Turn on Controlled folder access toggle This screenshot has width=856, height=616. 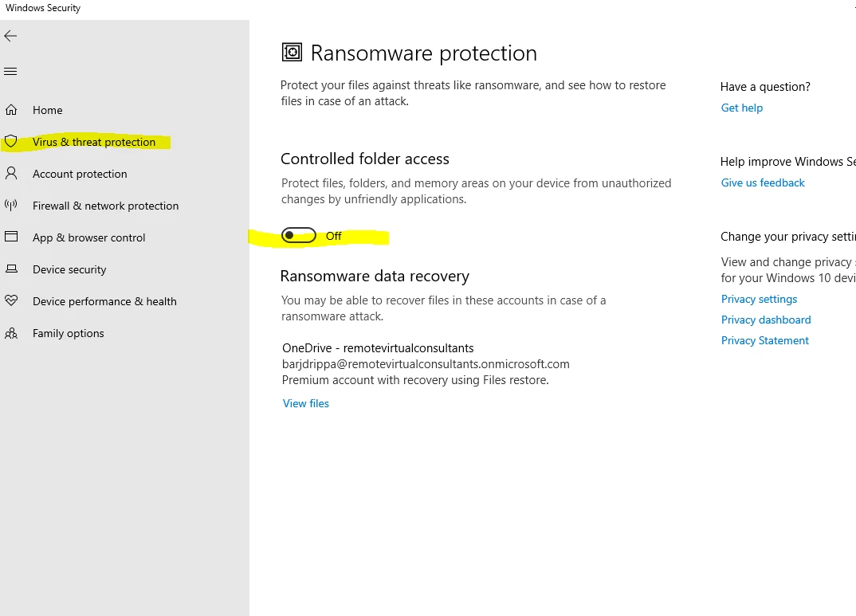tap(299, 236)
